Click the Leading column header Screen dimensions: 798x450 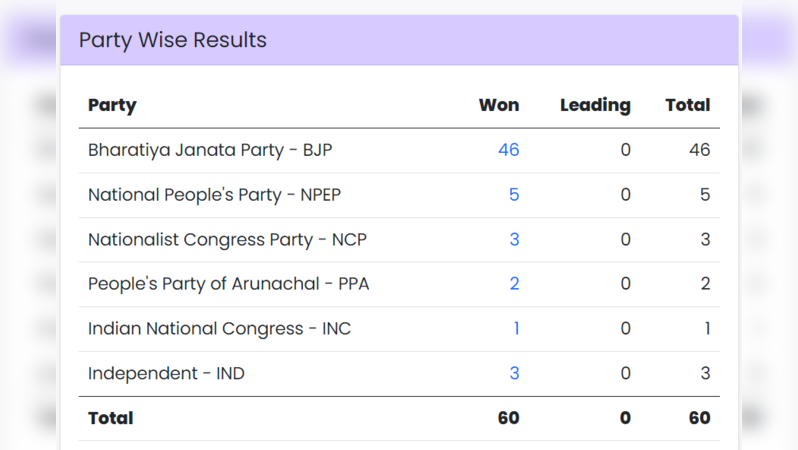[595, 105]
